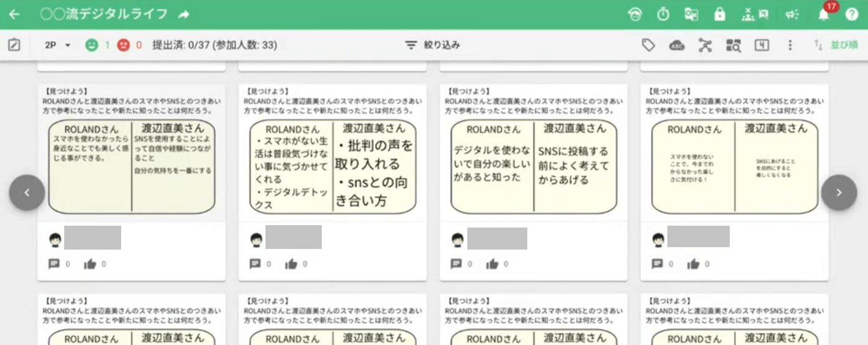Open the help question mark icon
Viewport: 868px width, 345px height.
point(852,15)
